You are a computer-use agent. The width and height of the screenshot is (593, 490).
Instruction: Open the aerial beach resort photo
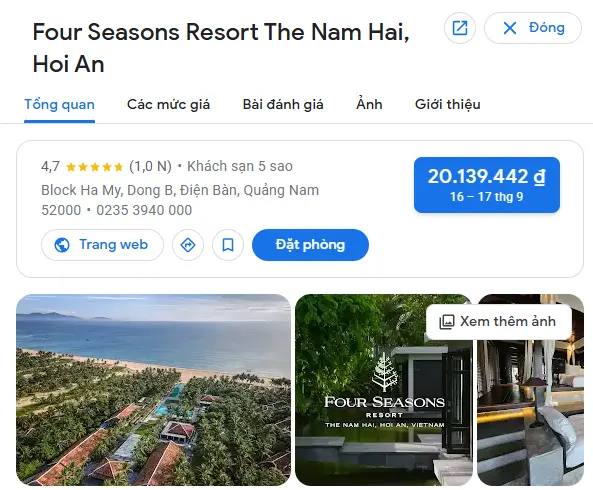[x=153, y=390]
